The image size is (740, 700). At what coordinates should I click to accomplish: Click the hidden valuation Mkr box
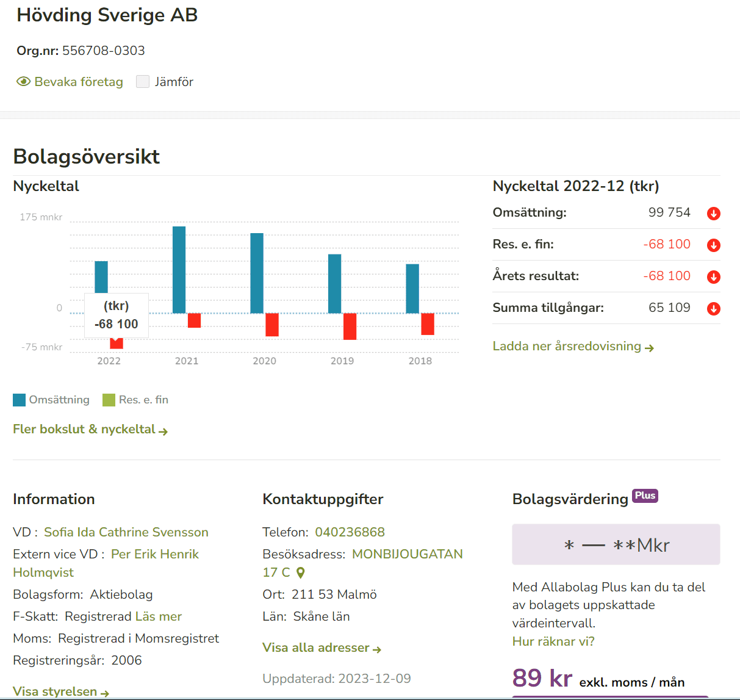click(x=616, y=544)
